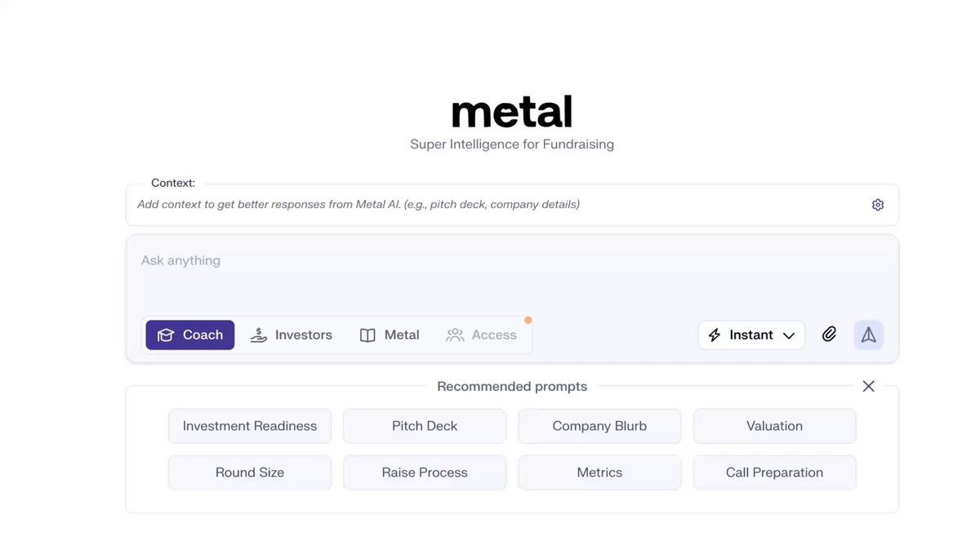
Task: Click the people Access icon
Action: [x=455, y=335]
